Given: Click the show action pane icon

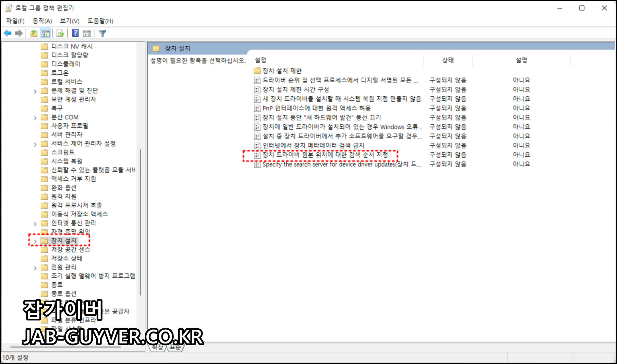Looking at the screenshot, I should [x=87, y=33].
